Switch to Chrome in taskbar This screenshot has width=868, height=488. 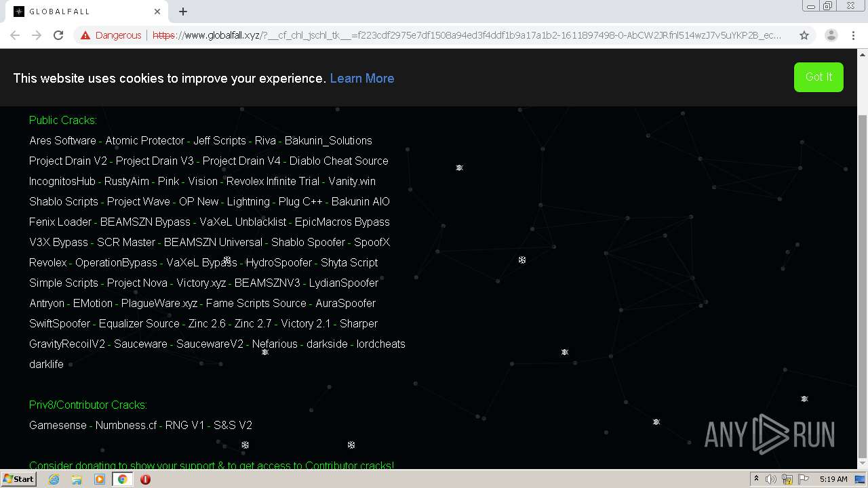(122, 479)
